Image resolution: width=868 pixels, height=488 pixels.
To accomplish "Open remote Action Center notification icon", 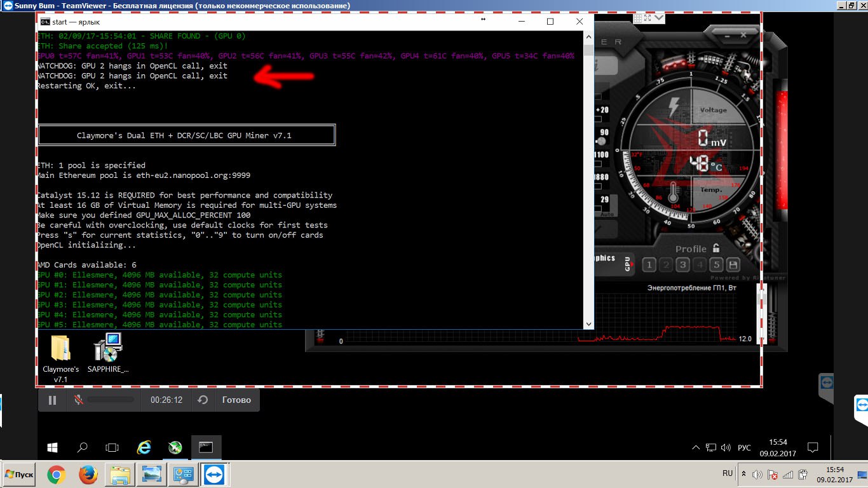I will tap(812, 447).
